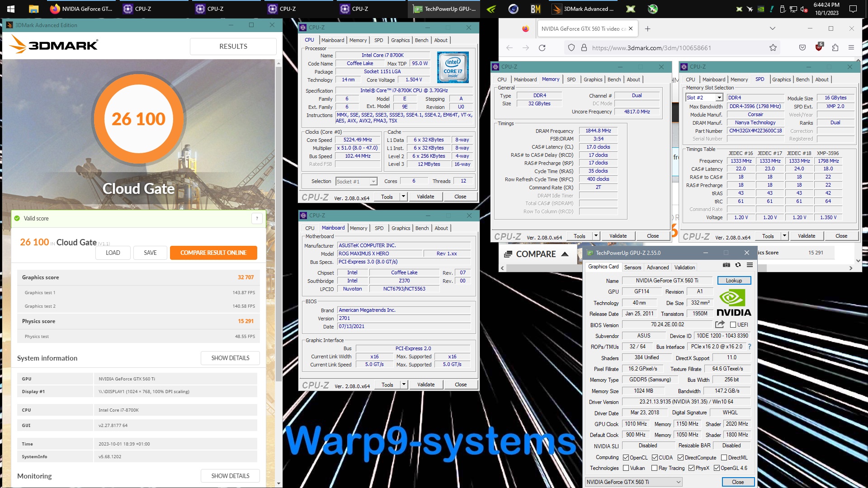The width and height of the screenshot is (868, 488).
Task: Click Validate in CPU-Z Memory window
Action: (618, 236)
